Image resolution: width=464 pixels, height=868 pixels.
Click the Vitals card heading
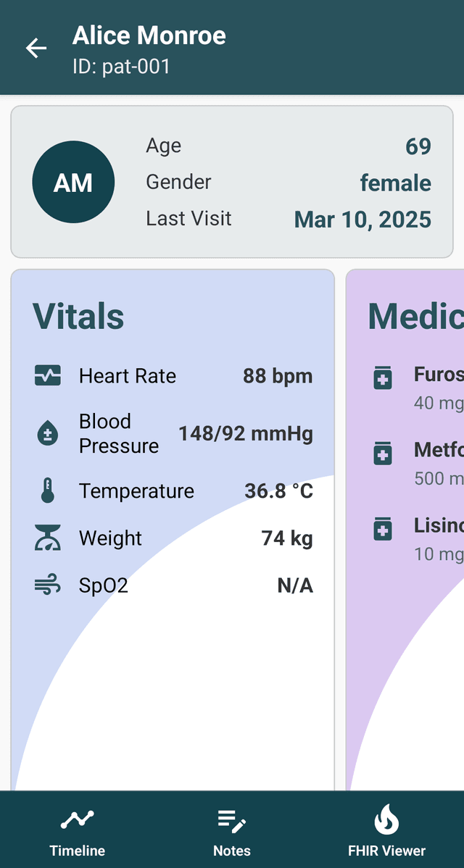79,316
